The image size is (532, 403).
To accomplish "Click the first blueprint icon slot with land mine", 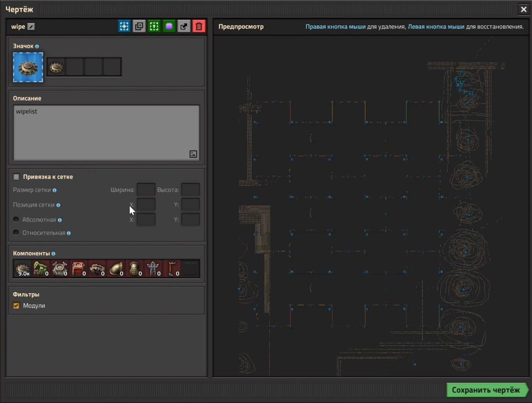I will pyautogui.click(x=56, y=67).
